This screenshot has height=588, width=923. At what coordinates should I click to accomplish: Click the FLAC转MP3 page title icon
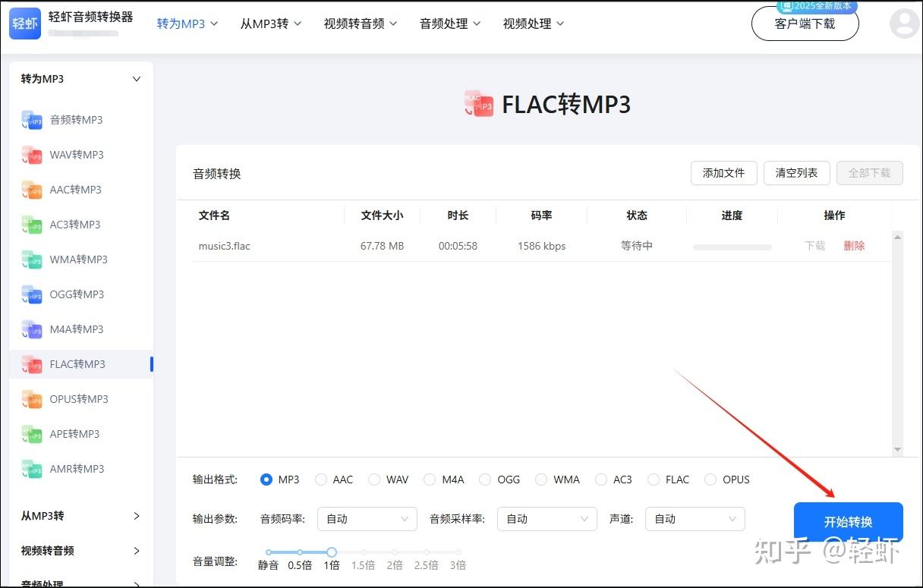pos(479,104)
